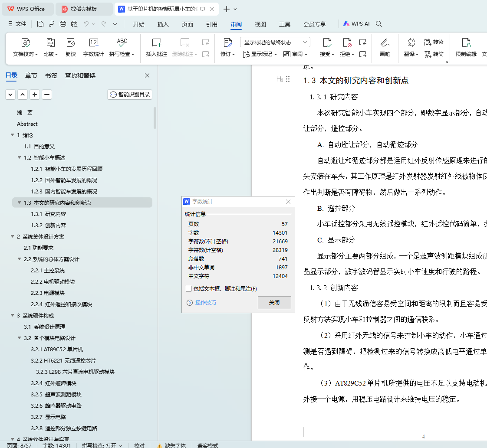Click the 页面: 8/57 status indicator
The width and height of the screenshot is (487, 448).
pos(19,445)
